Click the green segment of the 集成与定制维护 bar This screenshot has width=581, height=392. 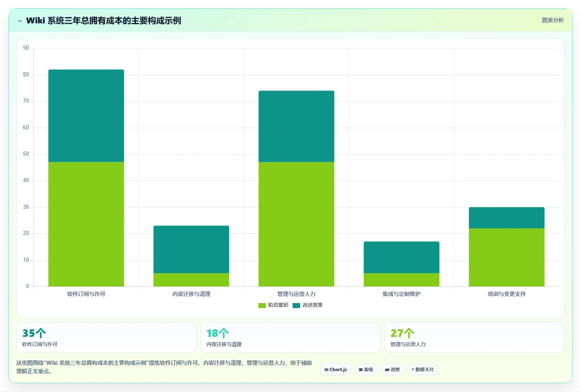pos(401,280)
